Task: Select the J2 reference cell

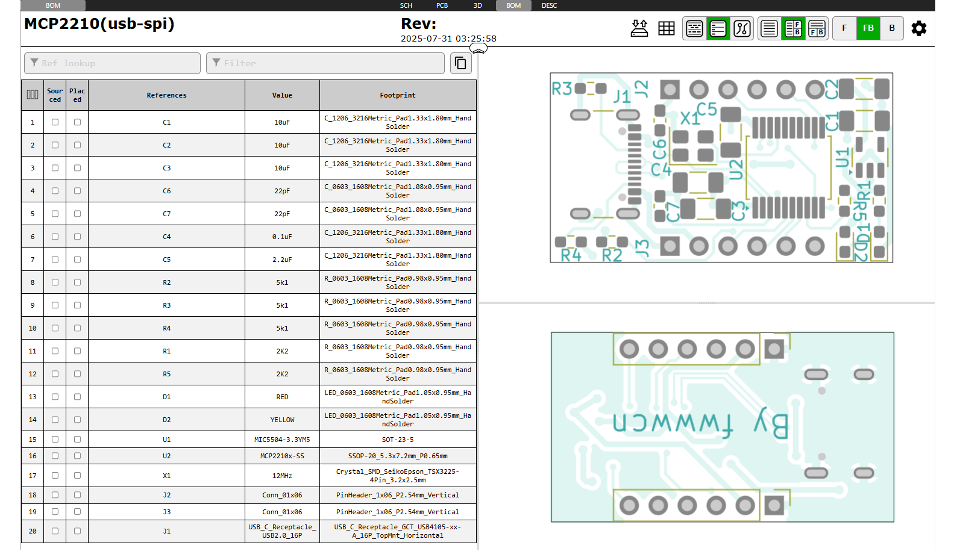Action: (167, 495)
